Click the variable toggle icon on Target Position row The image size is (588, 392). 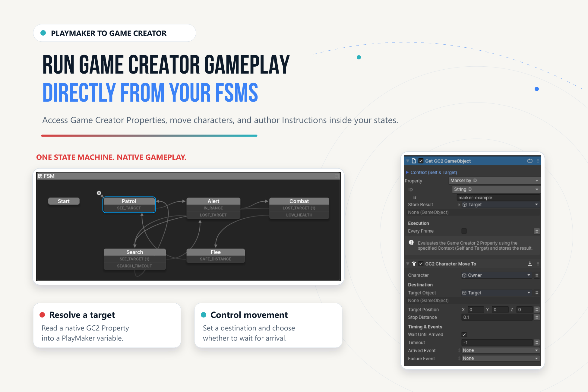(537, 310)
